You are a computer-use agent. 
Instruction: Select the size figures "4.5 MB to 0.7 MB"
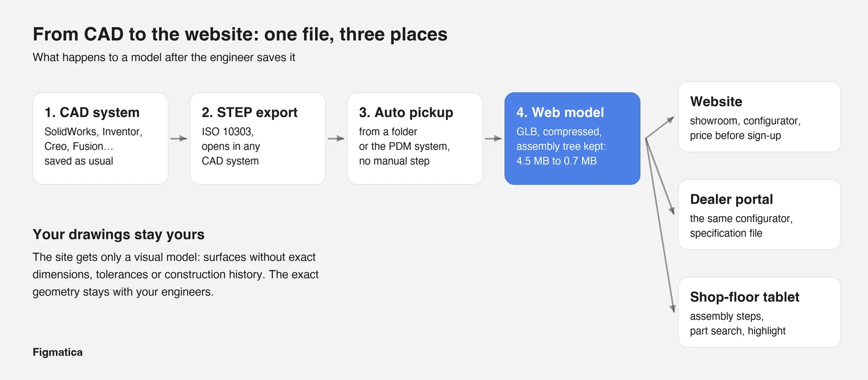tap(557, 161)
